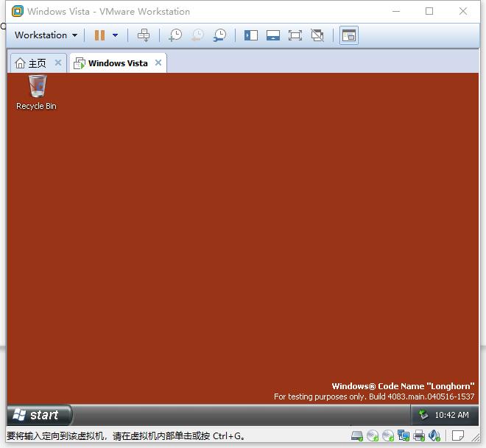Viewport: 486px width, 448px height.
Task: Send Ctrl+Alt+Del to the VM
Action: (x=144, y=35)
